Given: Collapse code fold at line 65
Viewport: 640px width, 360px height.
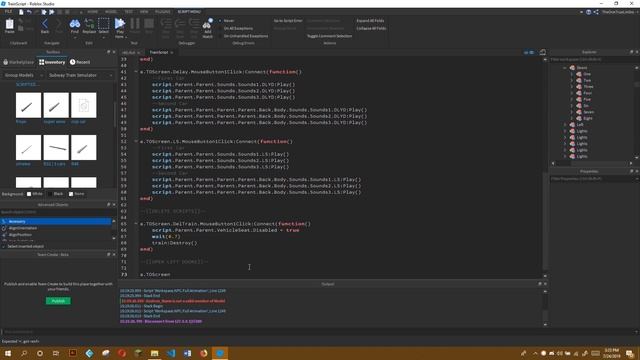Looking at the screenshot, I should coord(136,224).
